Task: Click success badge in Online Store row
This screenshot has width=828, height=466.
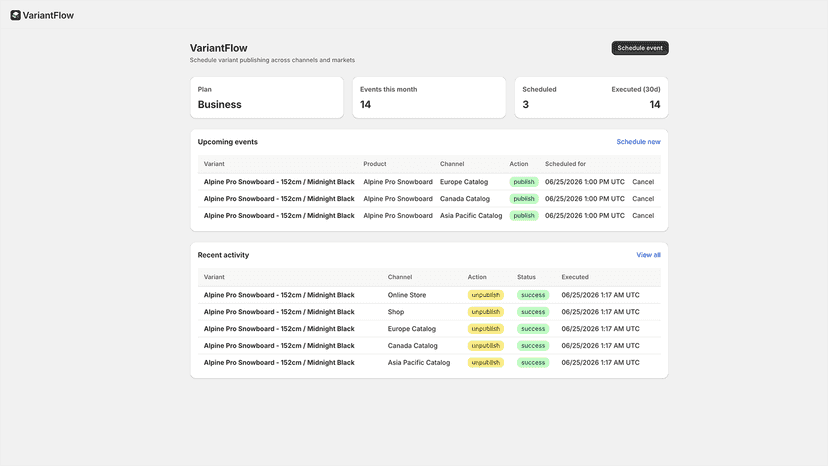Action: (x=533, y=295)
